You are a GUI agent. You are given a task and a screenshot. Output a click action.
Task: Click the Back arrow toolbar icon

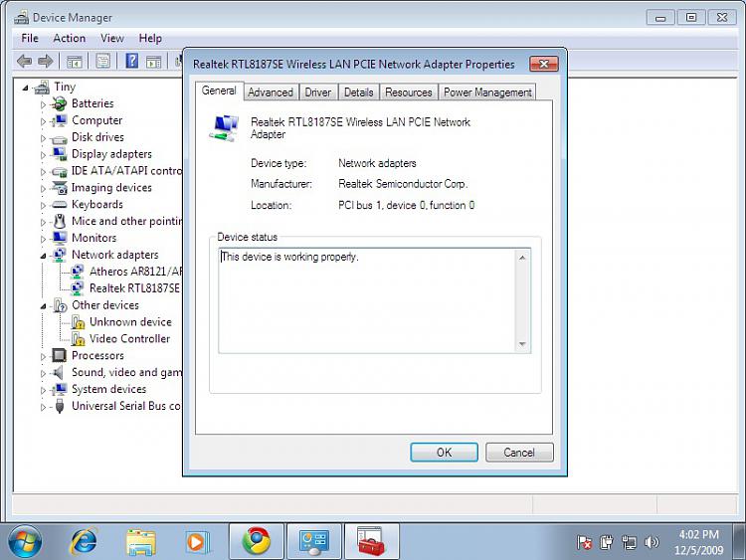tap(24, 61)
